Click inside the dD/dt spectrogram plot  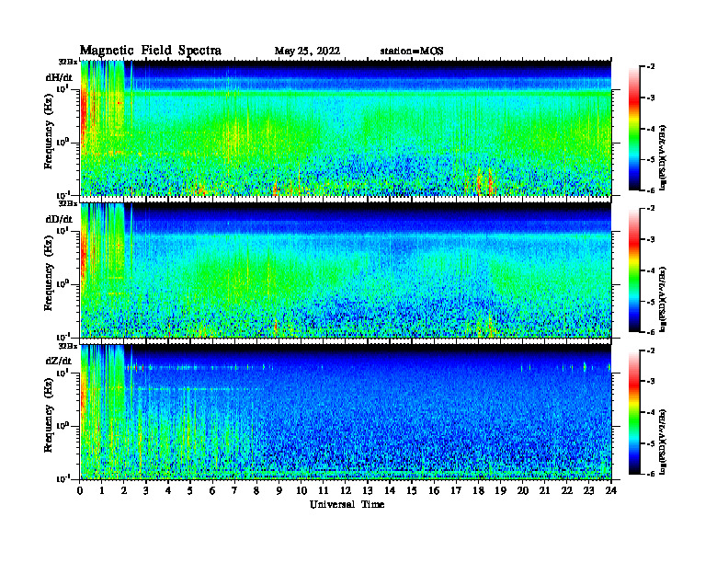point(346,270)
